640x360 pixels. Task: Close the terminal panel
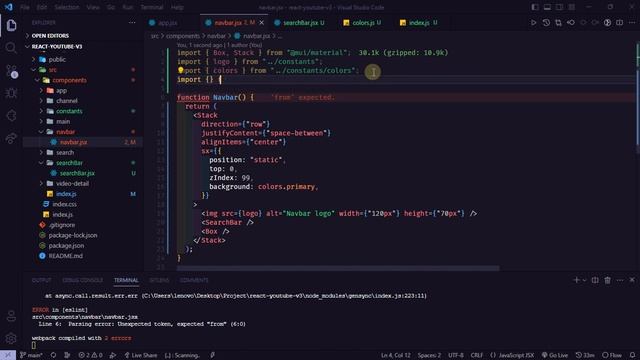pyautogui.click(x=632, y=280)
